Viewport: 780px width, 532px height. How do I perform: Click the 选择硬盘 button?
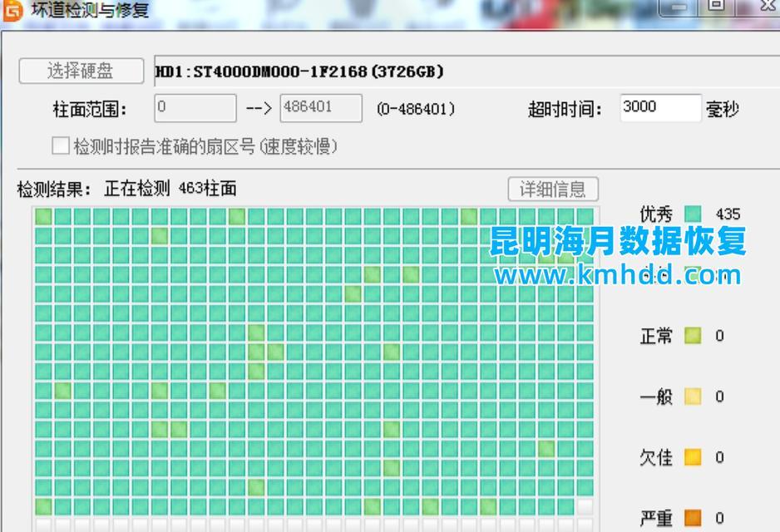tap(81, 71)
